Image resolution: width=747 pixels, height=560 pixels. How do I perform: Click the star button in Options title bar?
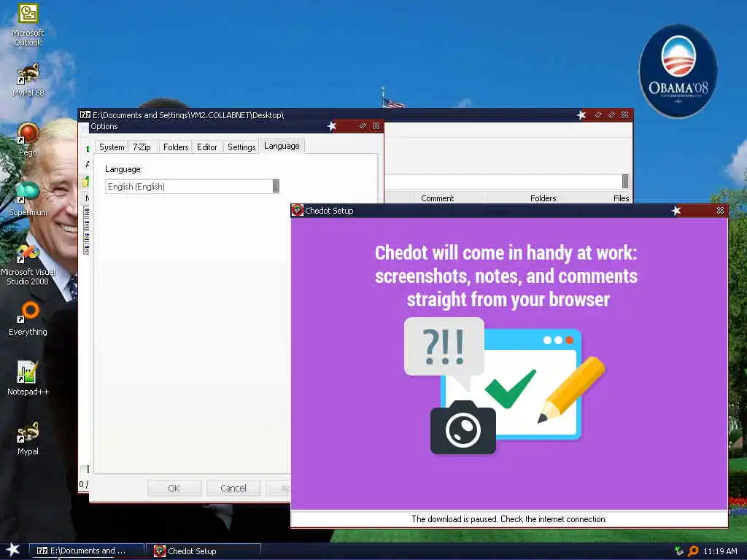[x=332, y=126]
